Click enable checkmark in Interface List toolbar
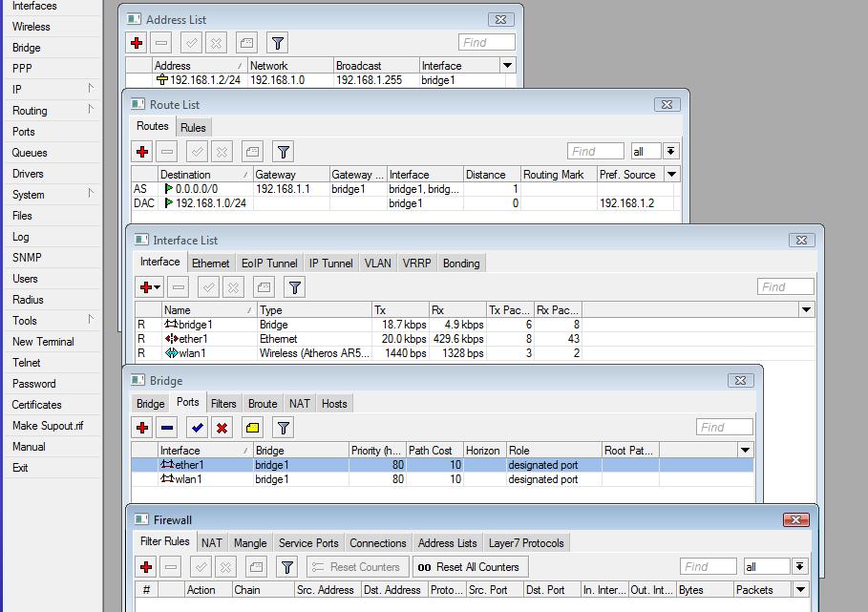 pyautogui.click(x=209, y=287)
